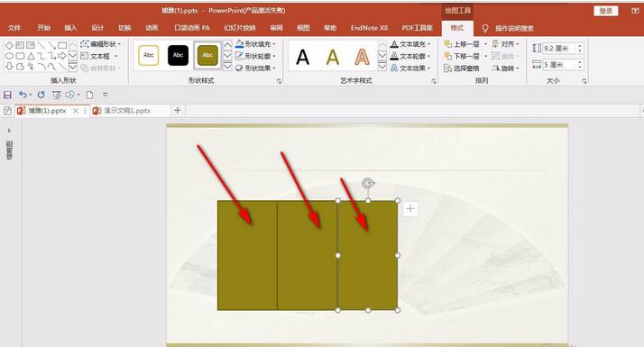Open the 选择窗格 selection pane
The height and width of the screenshot is (347, 644).
tap(462, 68)
